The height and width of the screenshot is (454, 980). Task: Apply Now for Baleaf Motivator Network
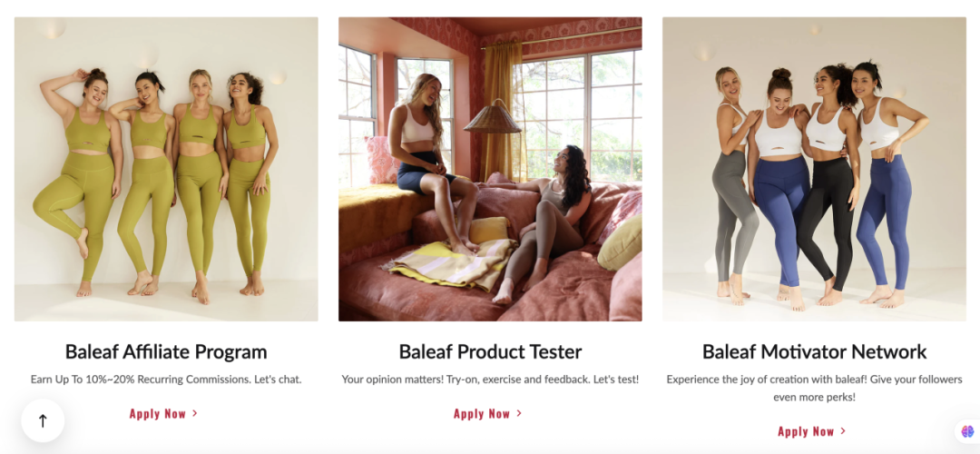click(x=812, y=431)
